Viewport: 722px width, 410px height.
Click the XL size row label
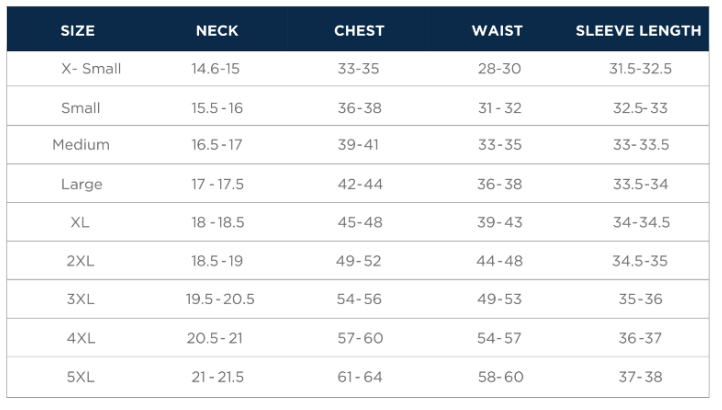click(80, 223)
